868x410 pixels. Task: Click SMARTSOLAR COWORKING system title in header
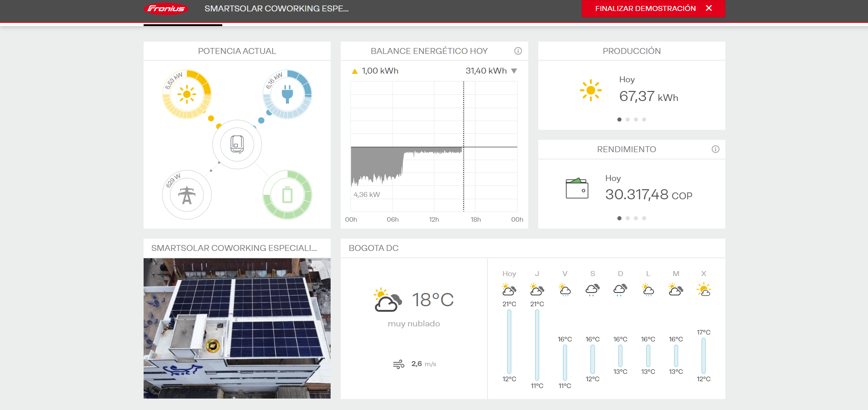[x=276, y=9]
